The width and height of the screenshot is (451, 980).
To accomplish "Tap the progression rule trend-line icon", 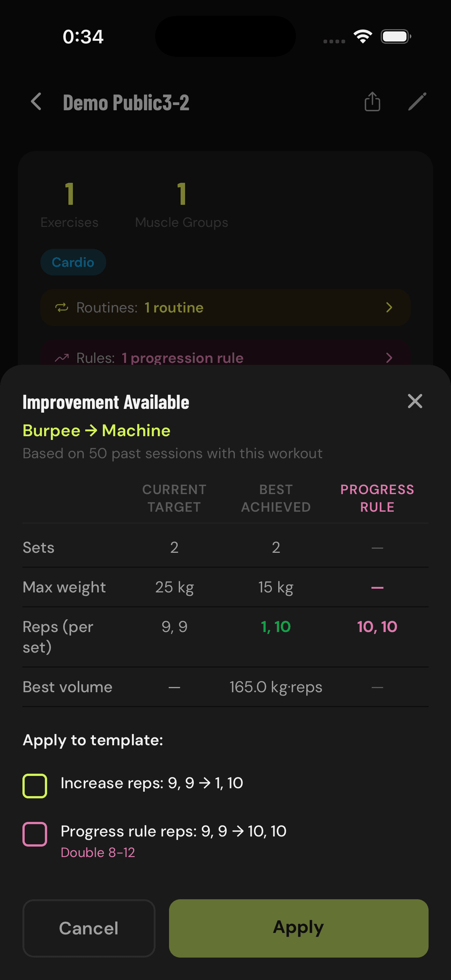I will 61,358.
